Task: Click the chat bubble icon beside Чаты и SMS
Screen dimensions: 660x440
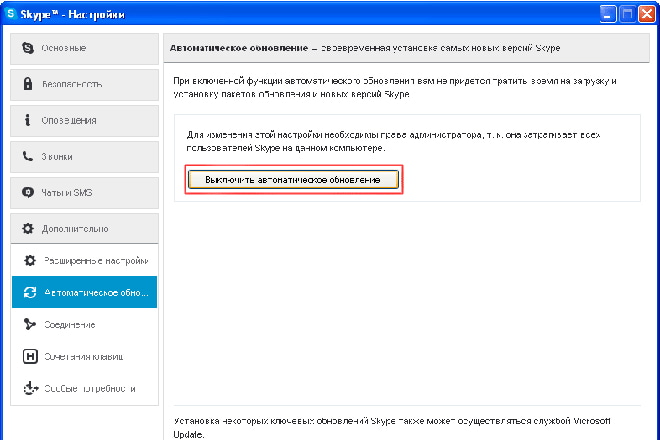Action: (28, 192)
